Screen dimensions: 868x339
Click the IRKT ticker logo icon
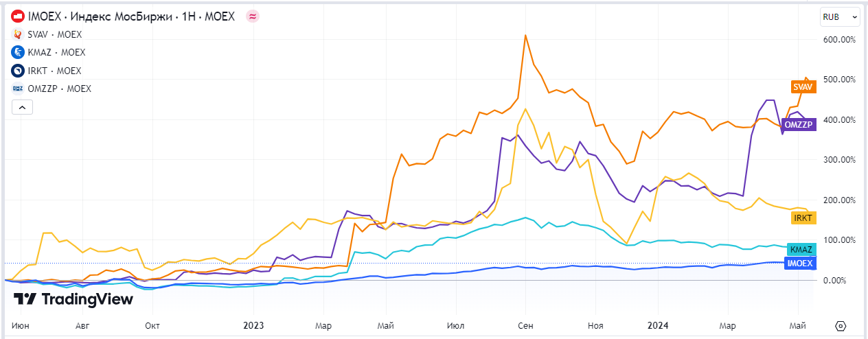coord(18,71)
